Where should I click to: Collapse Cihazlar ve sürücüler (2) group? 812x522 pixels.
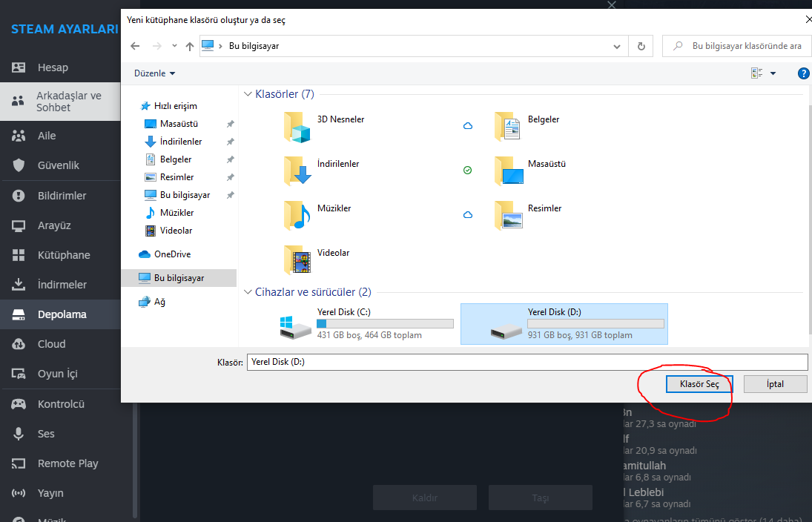click(x=248, y=292)
